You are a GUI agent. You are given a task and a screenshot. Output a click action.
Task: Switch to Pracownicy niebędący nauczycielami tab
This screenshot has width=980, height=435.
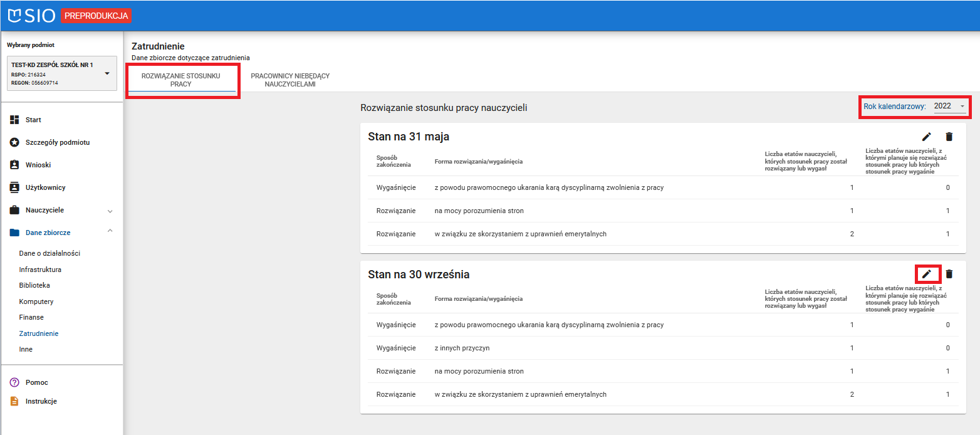[289, 80]
